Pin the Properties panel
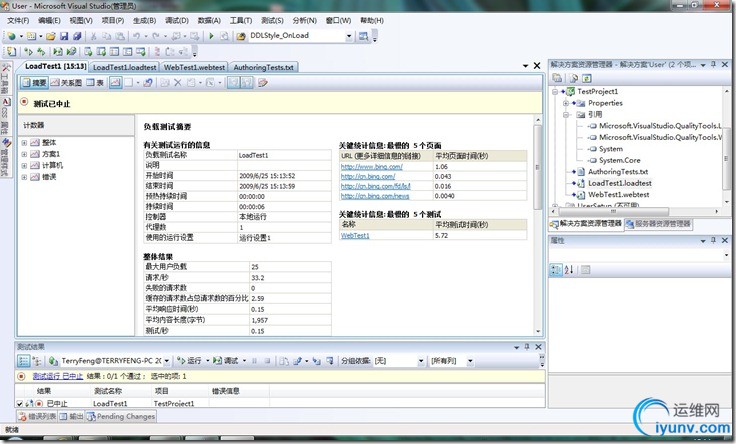 pos(713,240)
